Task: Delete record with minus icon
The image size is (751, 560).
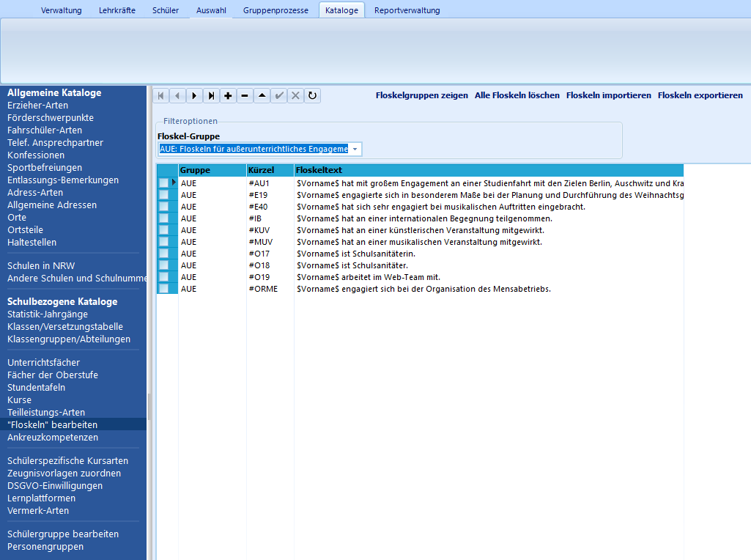Action: [245, 96]
